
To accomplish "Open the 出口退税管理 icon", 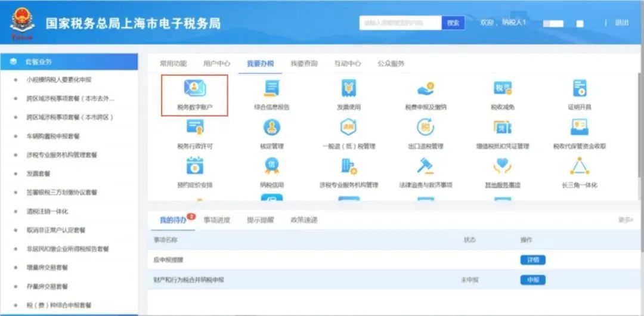I will (426, 128).
